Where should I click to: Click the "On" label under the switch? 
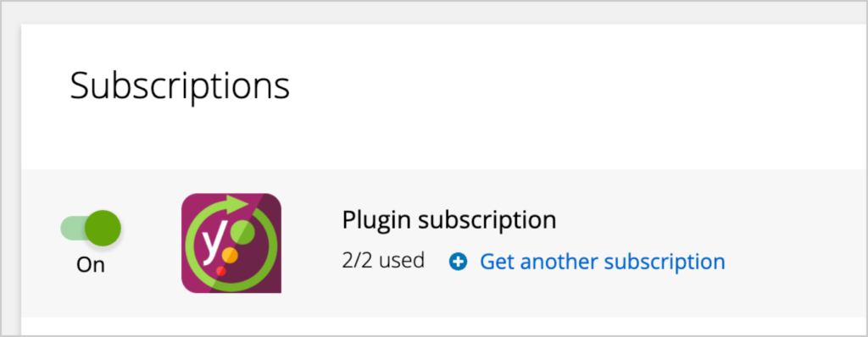pos(91,265)
